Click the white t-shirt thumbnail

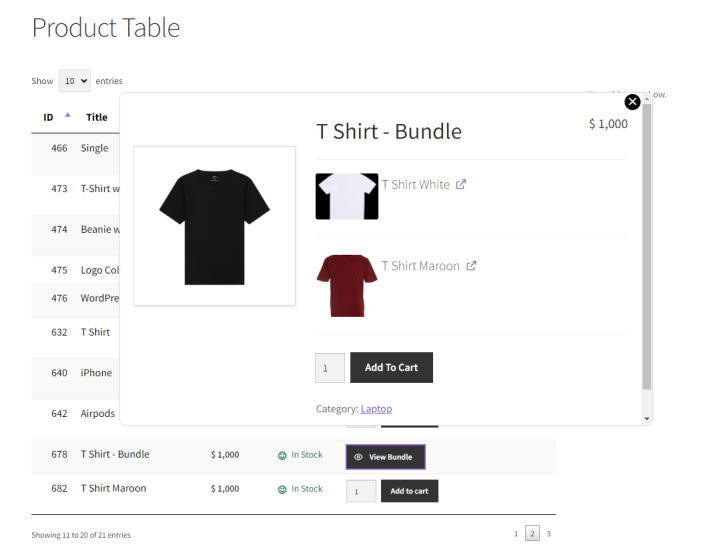point(346,196)
